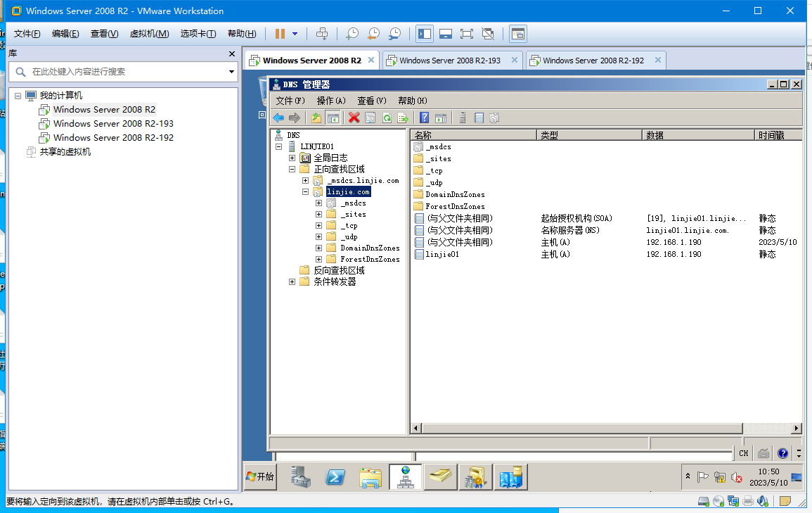Click the horizontal scrollbar right arrow

[797, 428]
